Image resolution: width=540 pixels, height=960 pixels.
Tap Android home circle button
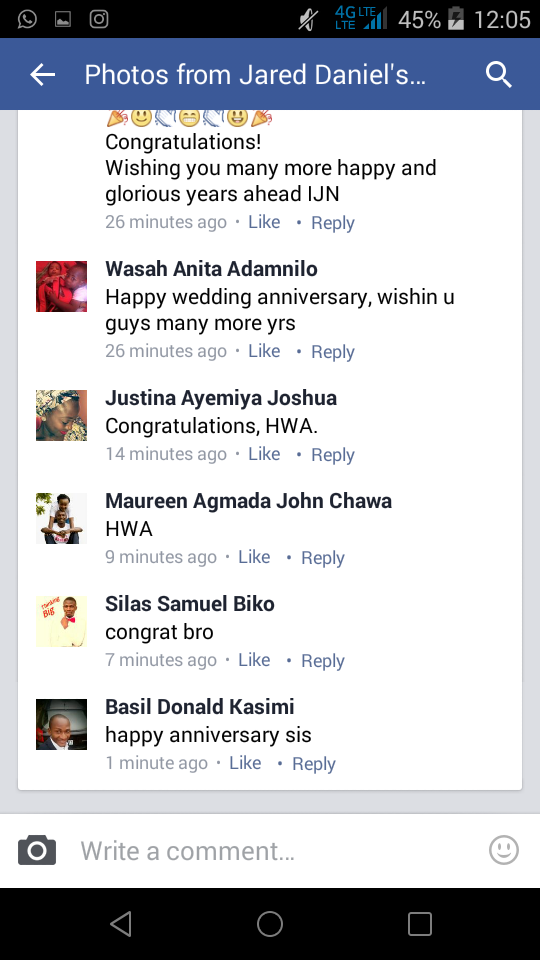tap(269, 924)
